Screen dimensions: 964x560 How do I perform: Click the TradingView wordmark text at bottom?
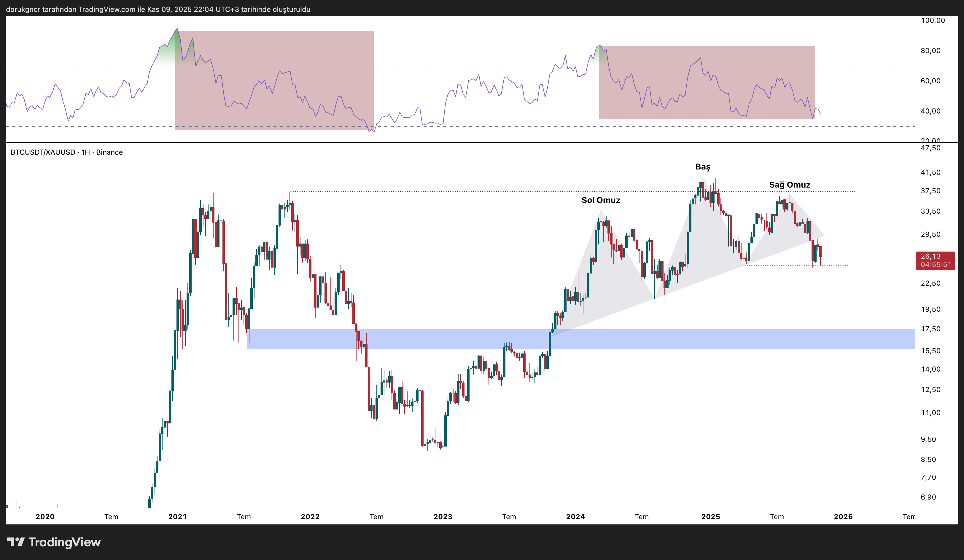pos(65,542)
